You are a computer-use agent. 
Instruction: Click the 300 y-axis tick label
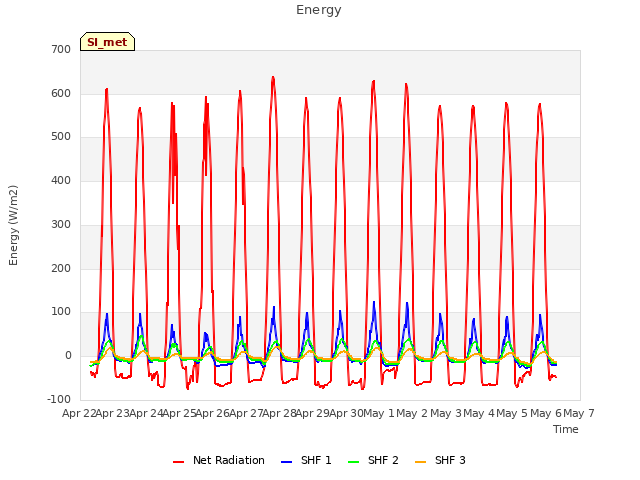coord(61,224)
